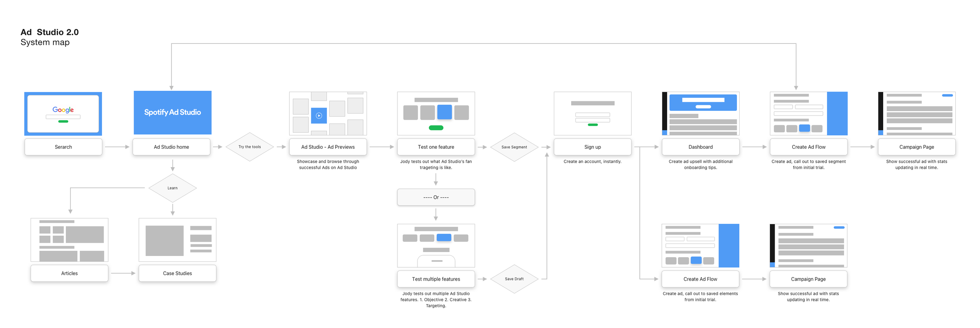Image resolution: width=980 pixels, height=328 pixels.
Task: Select the top-row Create Ad Flow wireframe thumbnail
Action: click(x=808, y=114)
